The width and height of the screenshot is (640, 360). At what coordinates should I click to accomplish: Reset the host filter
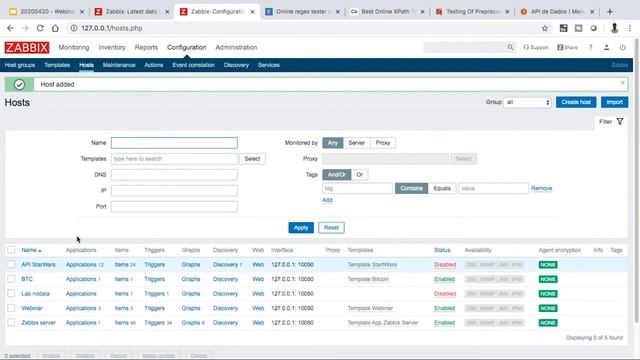point(331,228)
